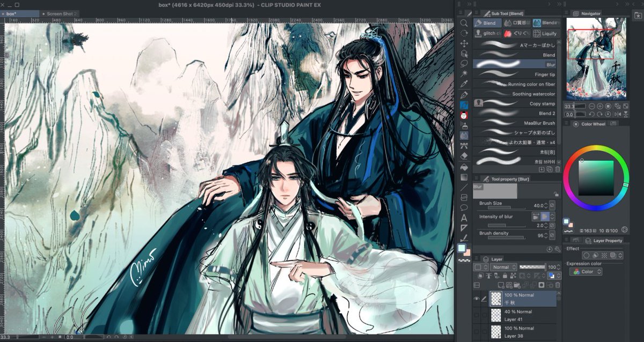Viewport: 644px width, 342px height.
Task: Select the Airbrush tool
Action: [464, 125]
